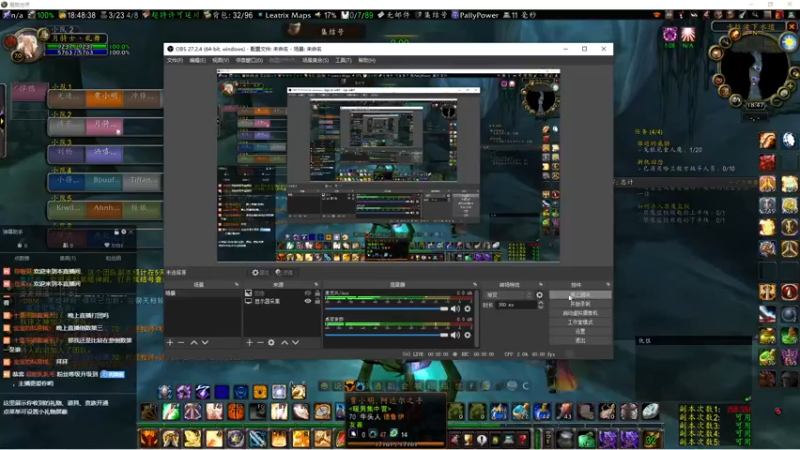Select Kiwi raid frame in group 5
Image resolution: width=800 pixels, height=450 pixels.
[67, 209]
